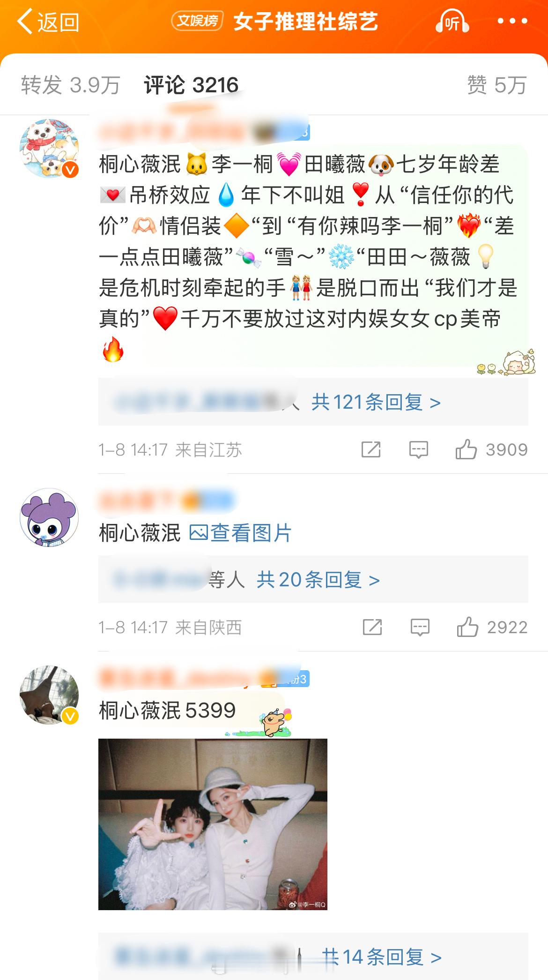Open the three-dots more menu
The height and width of the screenshot is (980, 548).
tap(512, 21)
